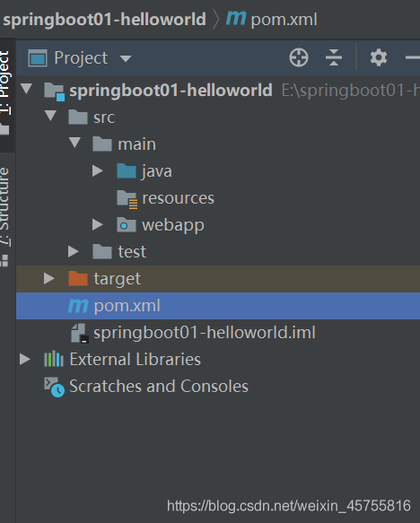Select the test tree item
Screen dimensions: 420x523
pyautogui.click(x=132, y=252)
